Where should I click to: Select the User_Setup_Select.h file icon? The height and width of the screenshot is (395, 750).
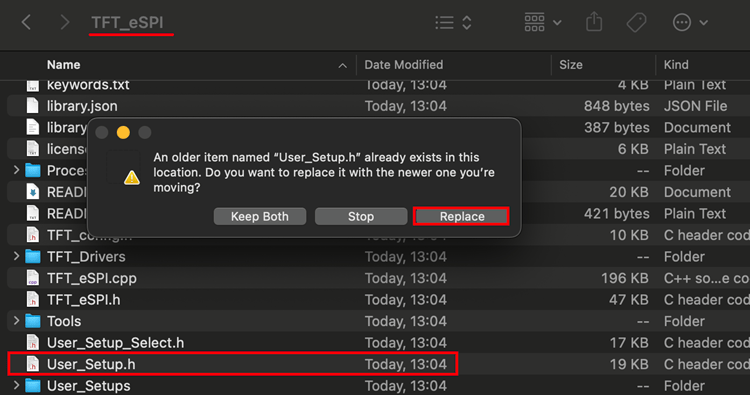click(x=33, y=342)
